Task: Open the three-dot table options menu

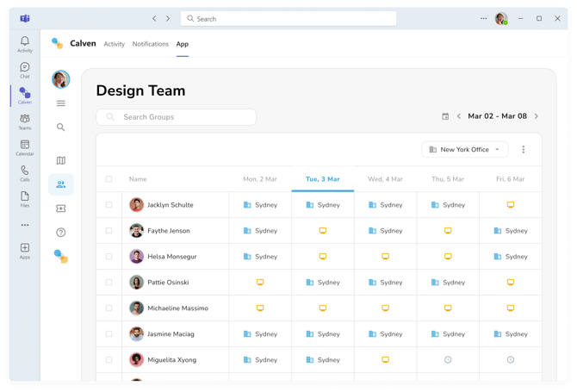Action: pyautogui.click(x=523, y=150)
